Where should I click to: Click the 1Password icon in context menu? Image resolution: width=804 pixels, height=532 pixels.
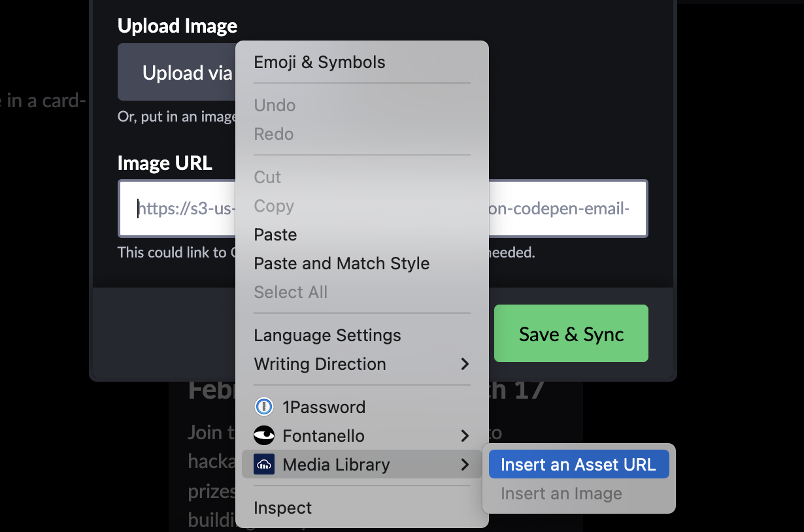pyautogui.click(x=264, y=407)
